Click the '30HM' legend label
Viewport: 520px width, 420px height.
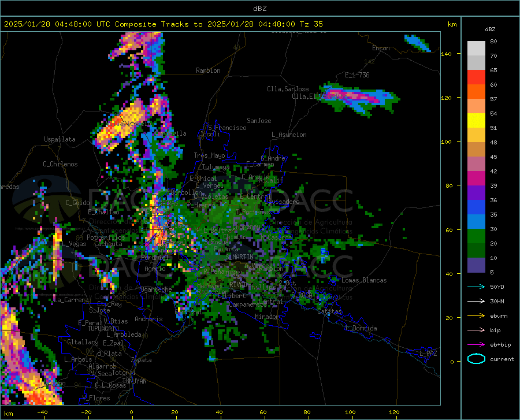[x=497, y=302]
